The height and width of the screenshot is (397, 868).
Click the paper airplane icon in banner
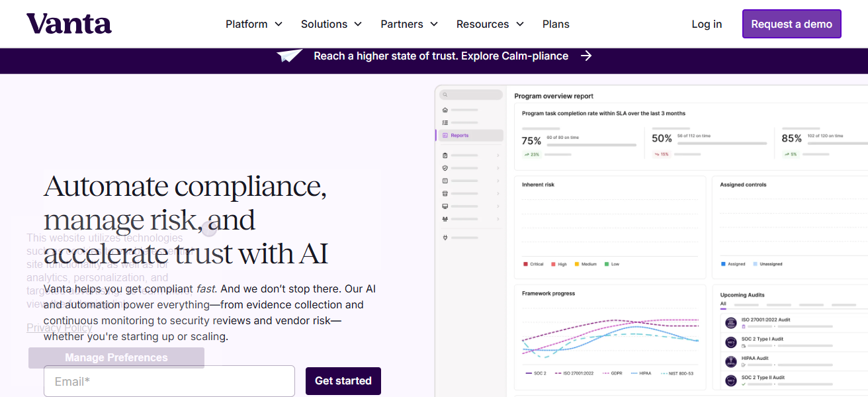(290, 56)
